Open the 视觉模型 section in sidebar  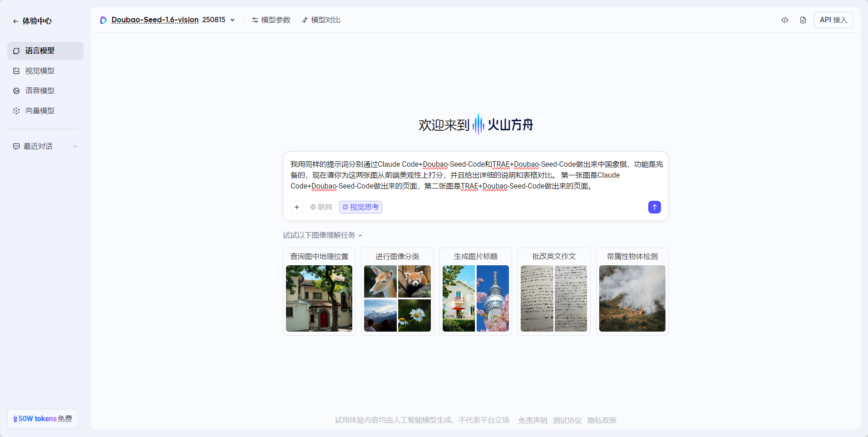pyautogui.click(x=39, y=70)
